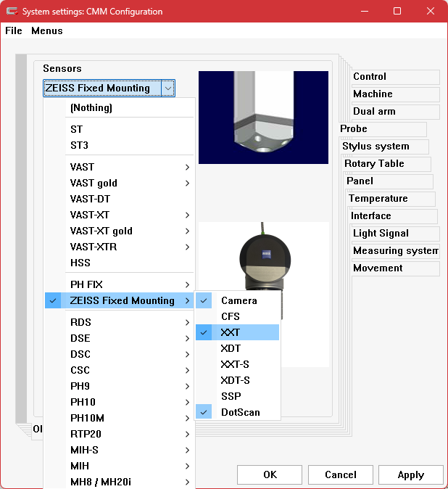Expand the PH FIX submenu
The width and height of the screenshot is (448, 489).
click(120, 284)
